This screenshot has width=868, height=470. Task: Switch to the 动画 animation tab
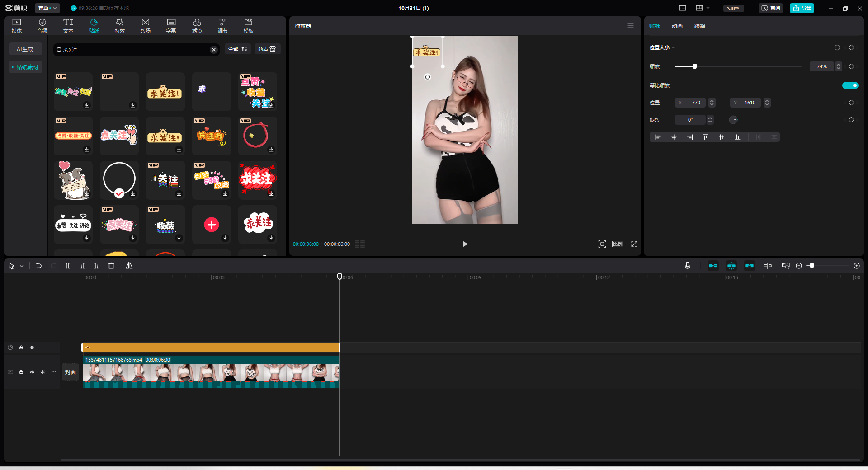(x=677, y=26)
